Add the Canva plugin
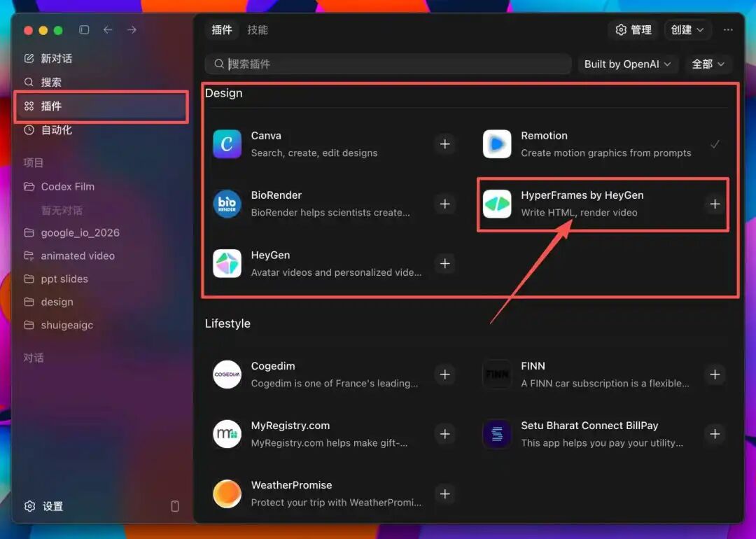 tap(445, 144)
